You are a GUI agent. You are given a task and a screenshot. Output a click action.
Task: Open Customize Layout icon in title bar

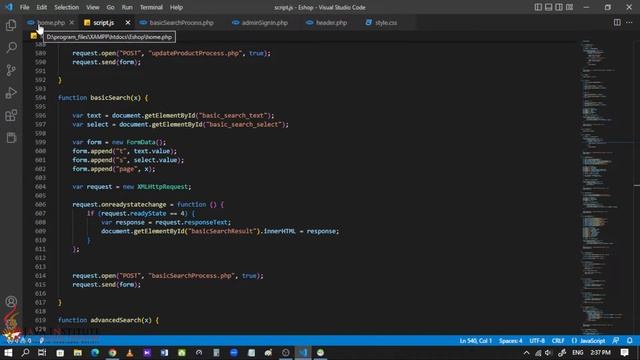(x=569, y=7)
